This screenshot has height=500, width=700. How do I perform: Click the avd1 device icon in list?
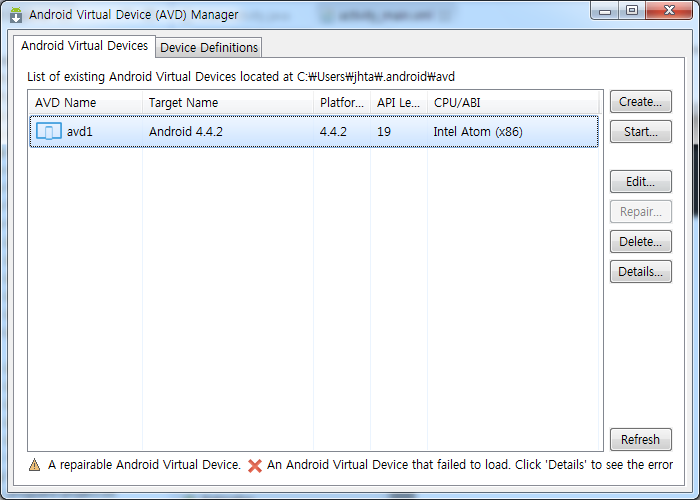pos(49,132)
